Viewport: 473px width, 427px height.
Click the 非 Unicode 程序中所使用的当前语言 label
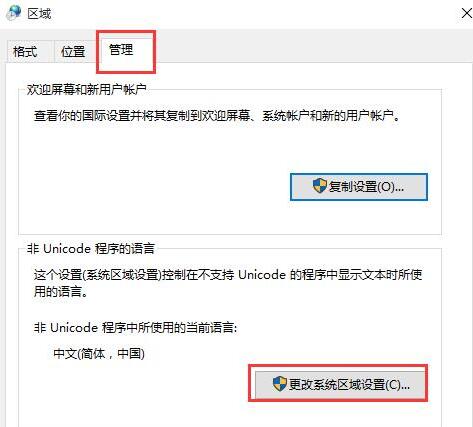[x=135, y=328]
